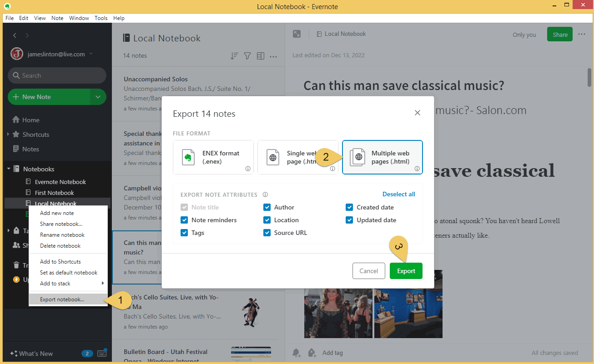594x364 pixels.
Task: Open note list sort options
Action: (234, 56)
